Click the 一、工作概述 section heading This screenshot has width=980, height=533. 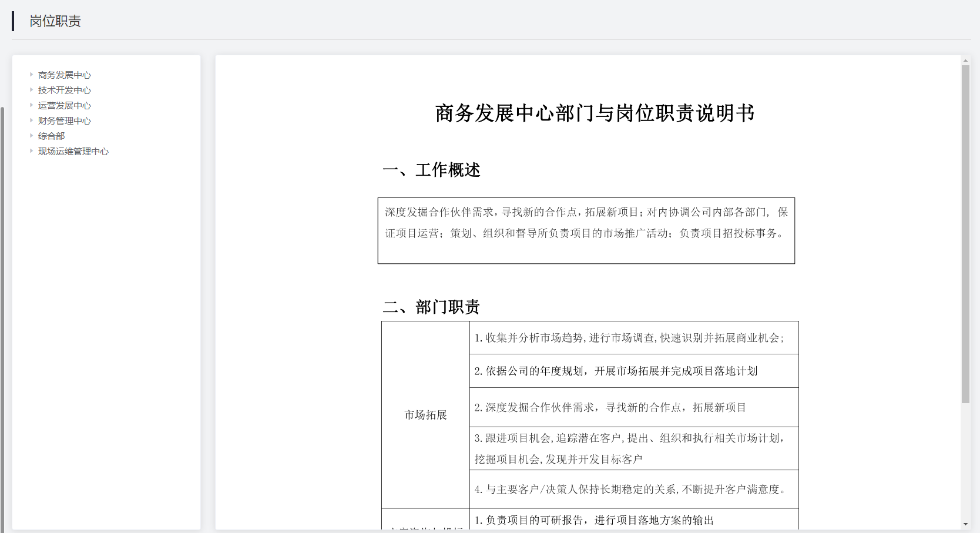tap(431, 170)
